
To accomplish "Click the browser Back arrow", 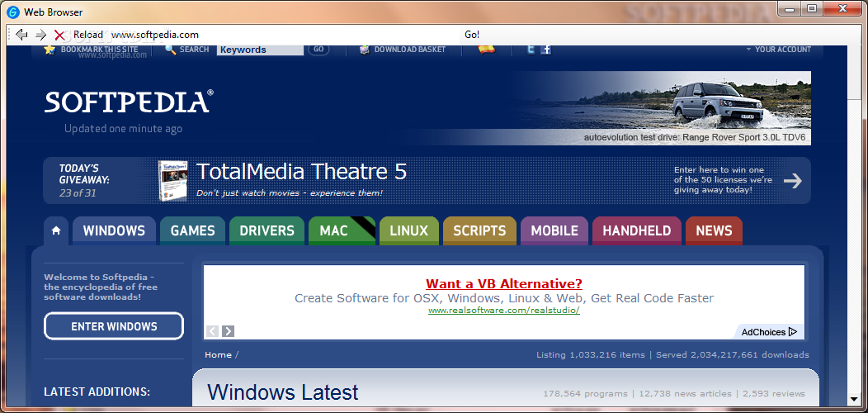I will click(x=21, y=35).
